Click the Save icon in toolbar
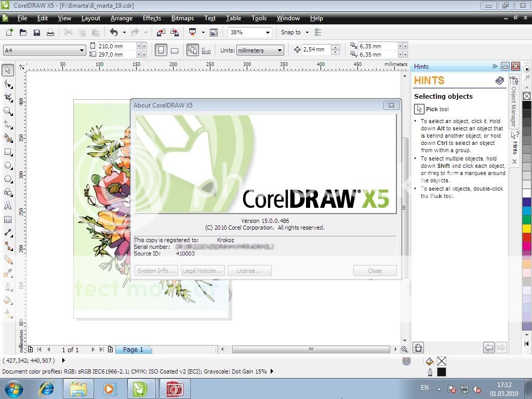 (37, 32)
